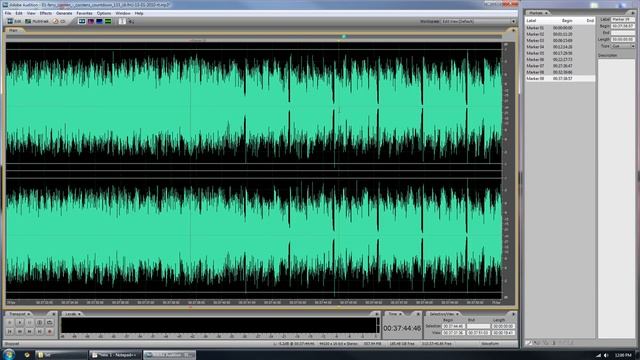Click the large time display 00:37:44:46

[402, 328]
